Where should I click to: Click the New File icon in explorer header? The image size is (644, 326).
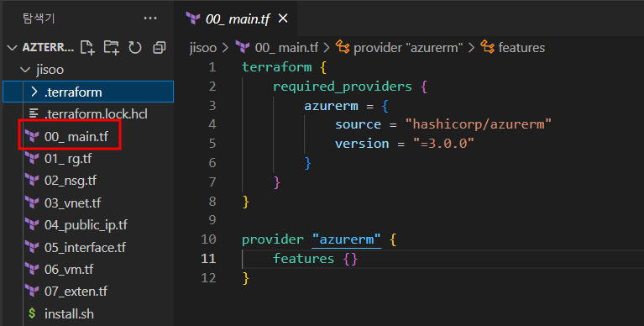point(87,48)
